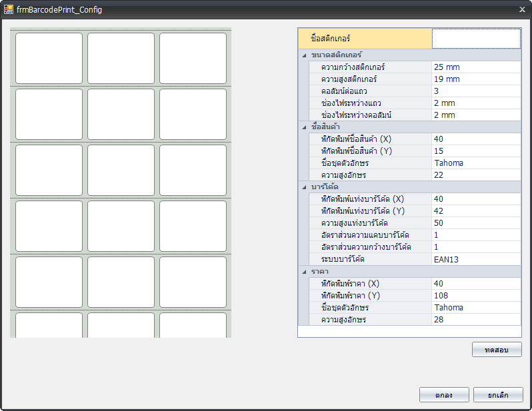Select the Tahoma font in ราคา section
The width and height of the screenshot is (532, 411).
pyautogui.click(x=476, y=308)
